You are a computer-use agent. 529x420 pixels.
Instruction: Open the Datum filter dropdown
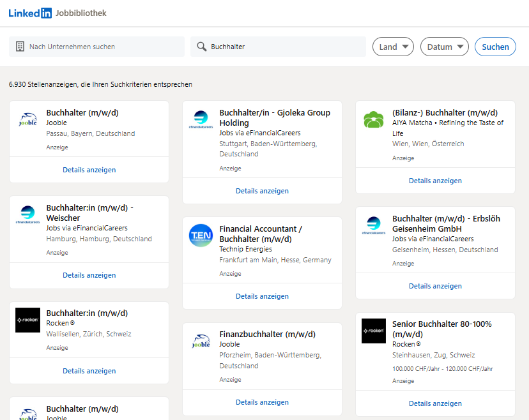tap(444, 47)
